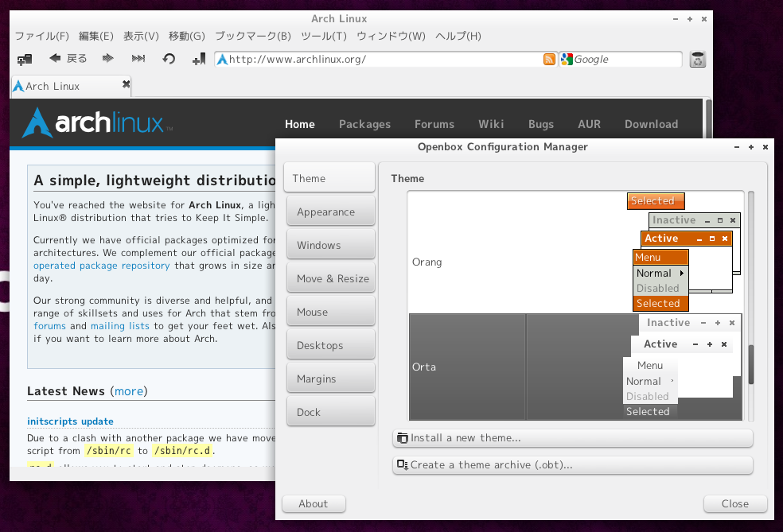Open the ファイル(F) menu
Viewport: 783px width, 532px height.
tap(42, 36)
